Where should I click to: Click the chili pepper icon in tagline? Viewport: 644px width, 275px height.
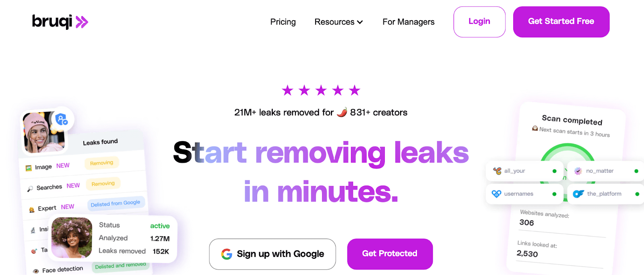point(342,112)
